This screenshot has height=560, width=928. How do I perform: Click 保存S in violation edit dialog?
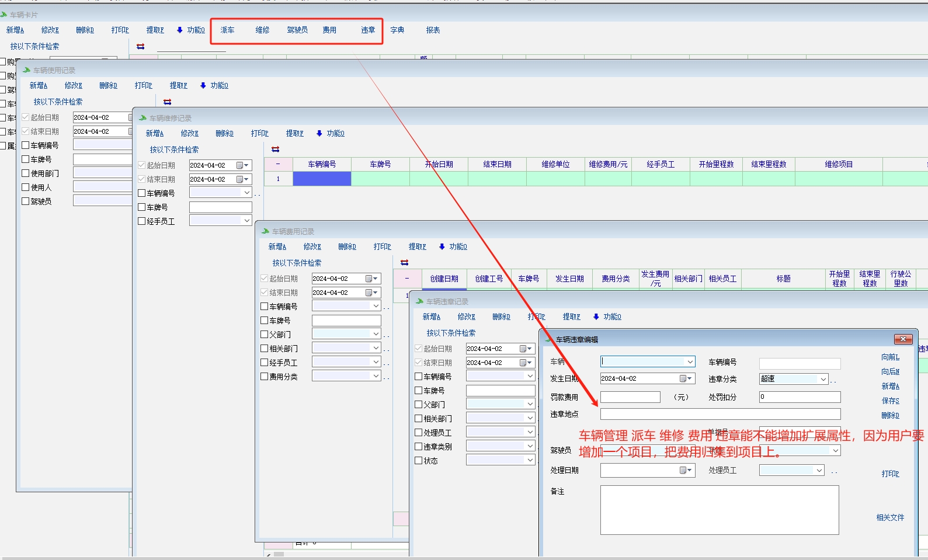coord(890,401)
